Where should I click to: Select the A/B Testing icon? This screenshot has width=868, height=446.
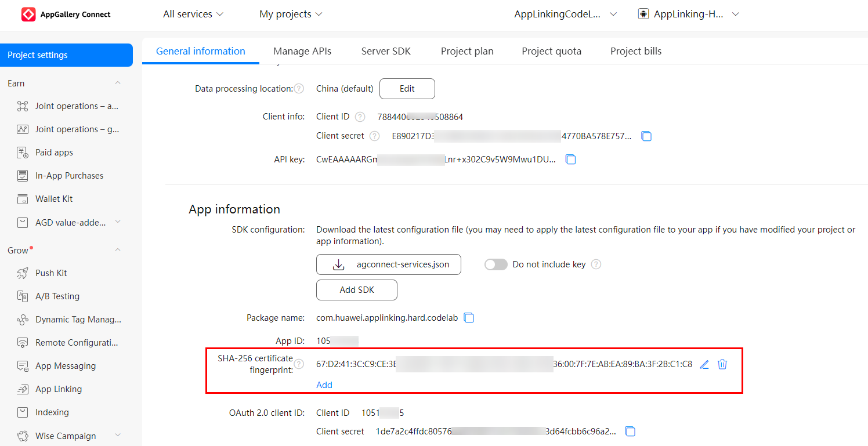(x=23, y=296)
